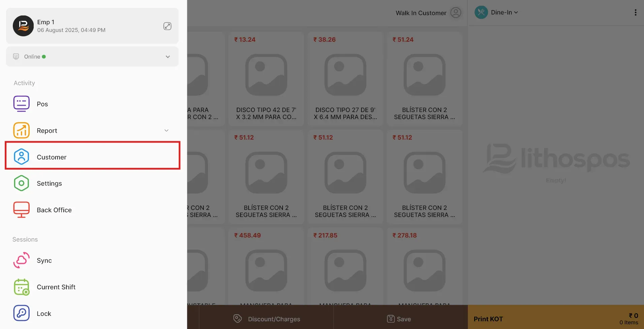
Task: Click the Report chart icon
Action: tap(21, 130)
